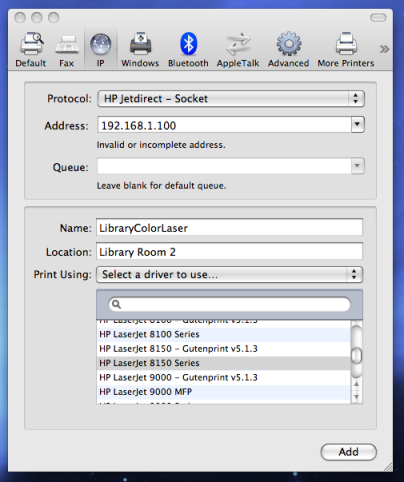The width and height of the screenshot is (404, 482).
Task: Expand the Address history dropdown arrow
Action: pyautogui.click(x=358, y=125)
